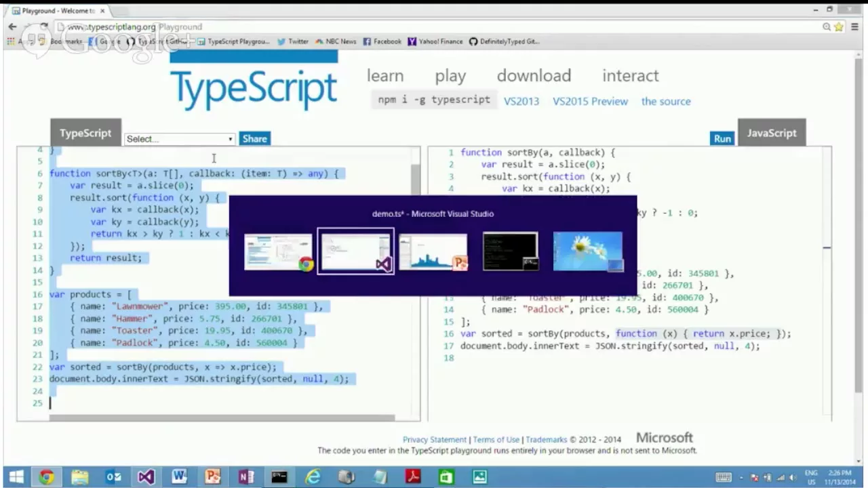The height and width of the screenshot is (488, 868).
Task: Open the download menu item
Action: coord(534,75)
